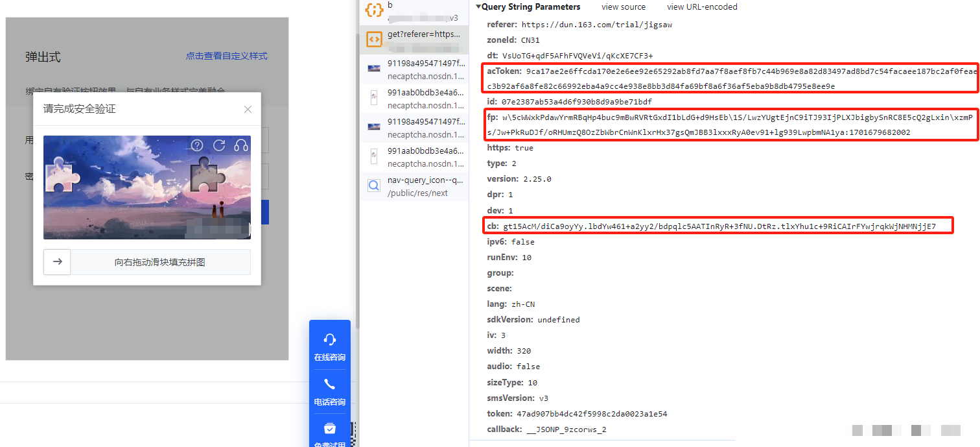This screenshot has width=980, height=447.
Task: Click the 免费试用 icon in floating bar
Action: (329, 429)
